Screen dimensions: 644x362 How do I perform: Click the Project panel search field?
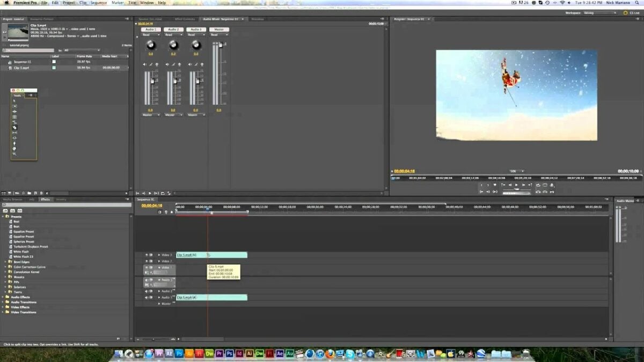28,50
